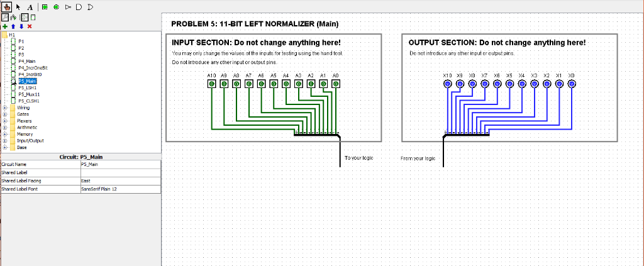Click the input splitter in Input Section
Screen dimensions: 644x266
(317, 134)
